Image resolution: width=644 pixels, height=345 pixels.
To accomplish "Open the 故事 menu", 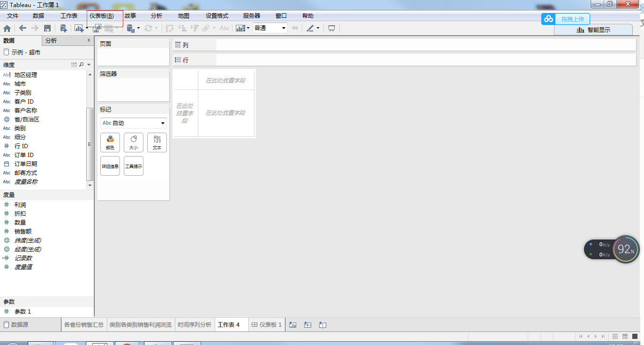I will pos(130,16).
